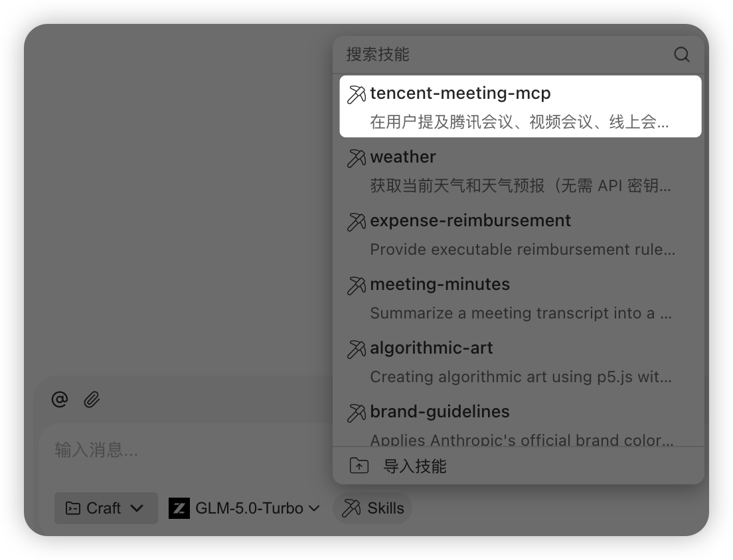733x560 pixels.
Task: Click the pickaxe icon beside meeting-minutes
Action: coord(357,285)
